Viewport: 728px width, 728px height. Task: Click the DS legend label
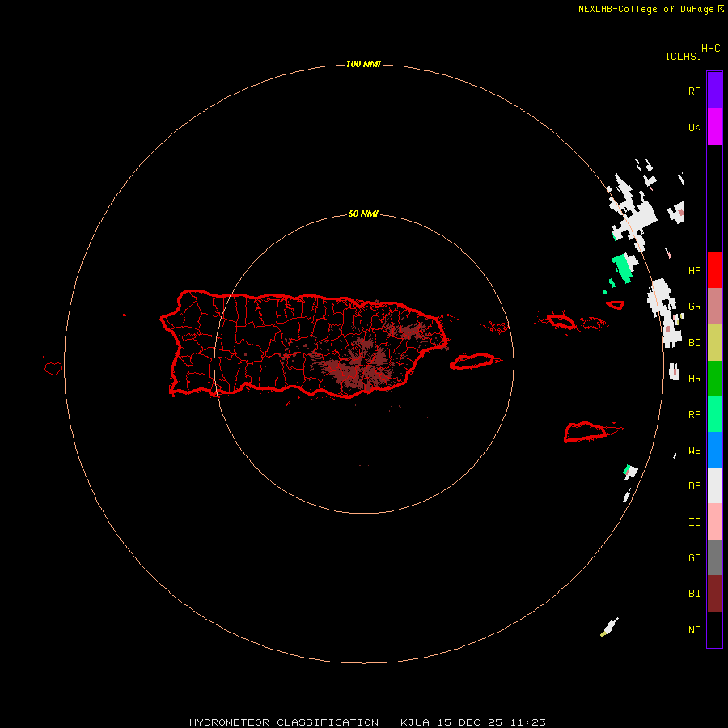pos(694,486)
